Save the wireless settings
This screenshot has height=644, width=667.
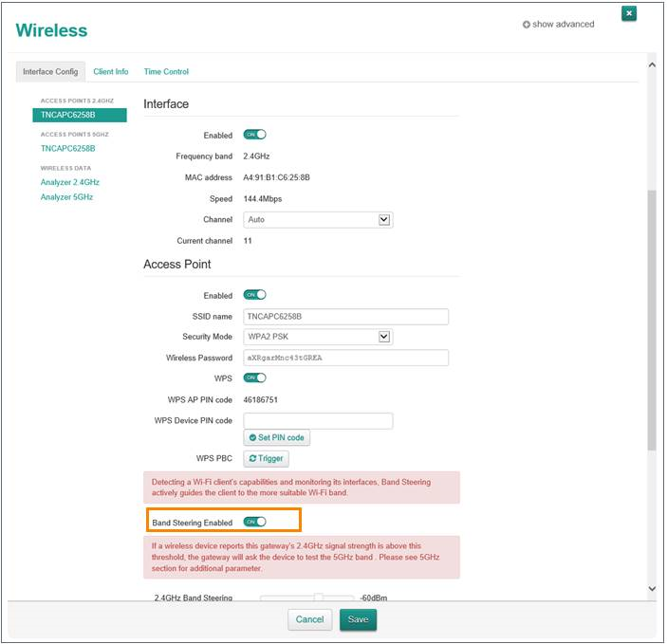pyautogui.click(x=358, y=619)
